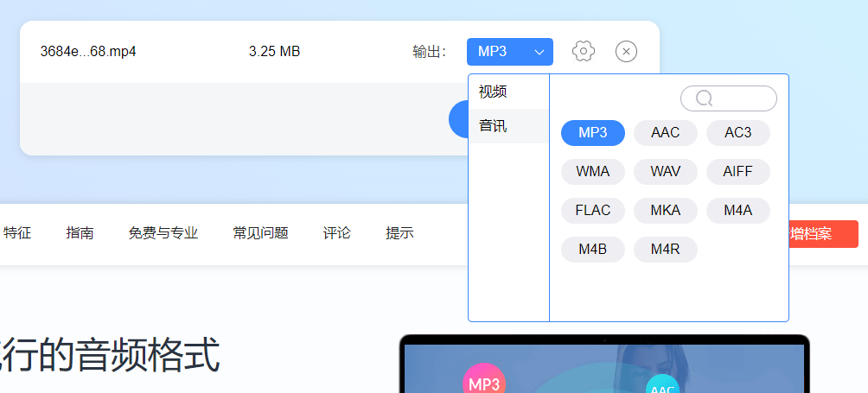The image size is (868, 393).
Task: Open the output settings gear icon
Action: (x=583, y=52)
